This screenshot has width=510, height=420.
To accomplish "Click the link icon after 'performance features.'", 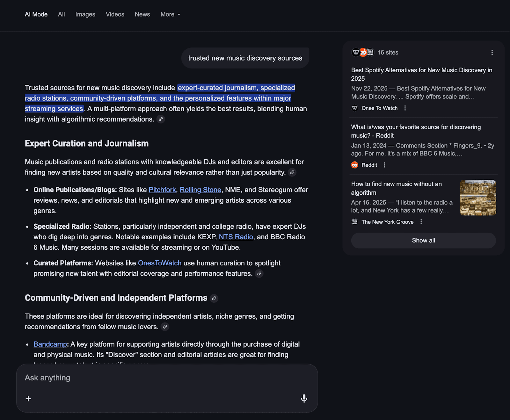I will (x=259, y=274).
